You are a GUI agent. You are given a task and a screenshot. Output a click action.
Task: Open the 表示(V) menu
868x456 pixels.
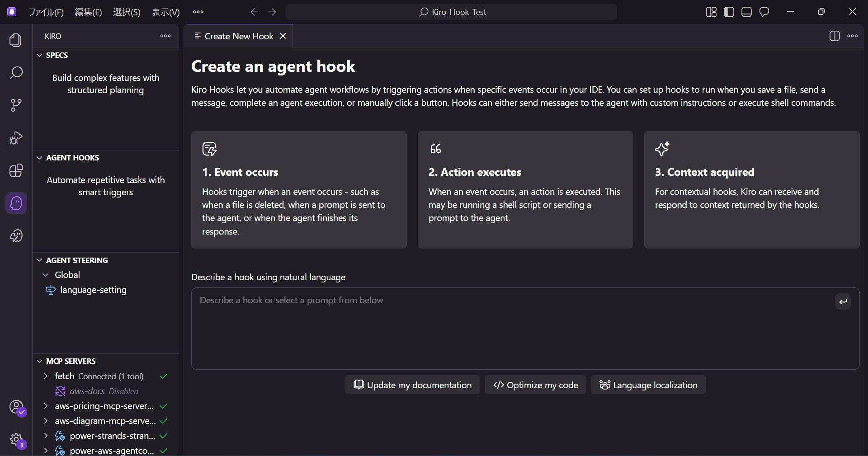coord(165,12)
